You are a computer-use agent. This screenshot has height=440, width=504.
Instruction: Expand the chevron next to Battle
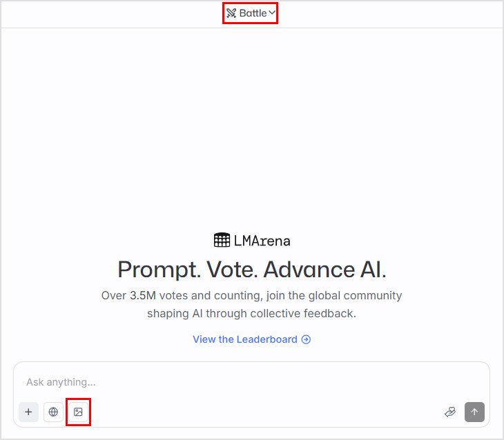tap(272, 13)
